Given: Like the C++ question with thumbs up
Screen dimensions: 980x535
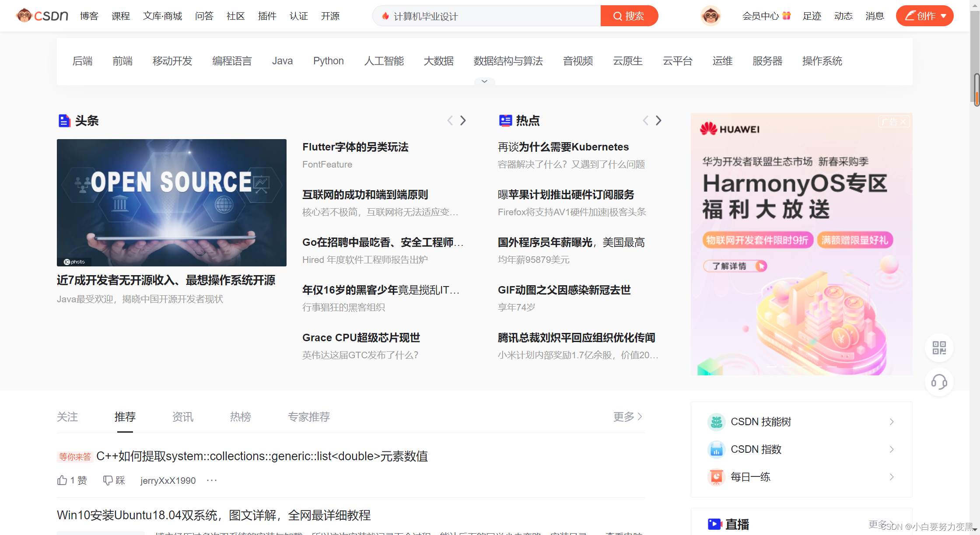Looking at the screenshot, I should pyautogui.click(x=62, y=480).
